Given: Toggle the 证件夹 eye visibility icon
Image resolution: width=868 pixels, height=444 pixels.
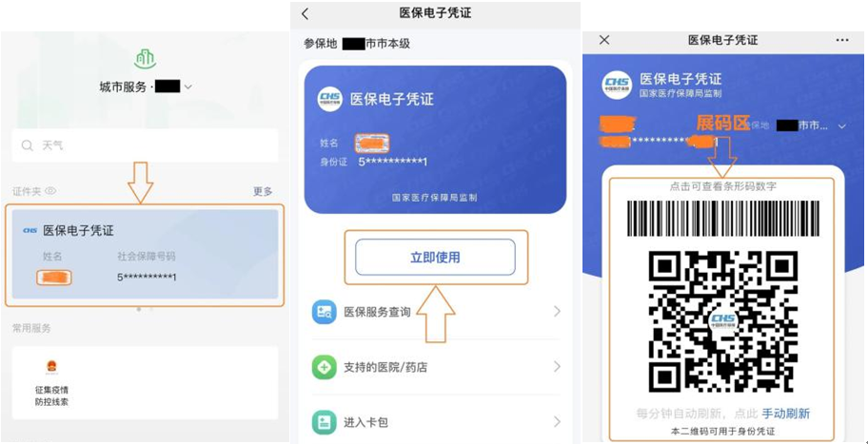Looking at the screenshot, I should pyautogui.click(x=51, y=191).
